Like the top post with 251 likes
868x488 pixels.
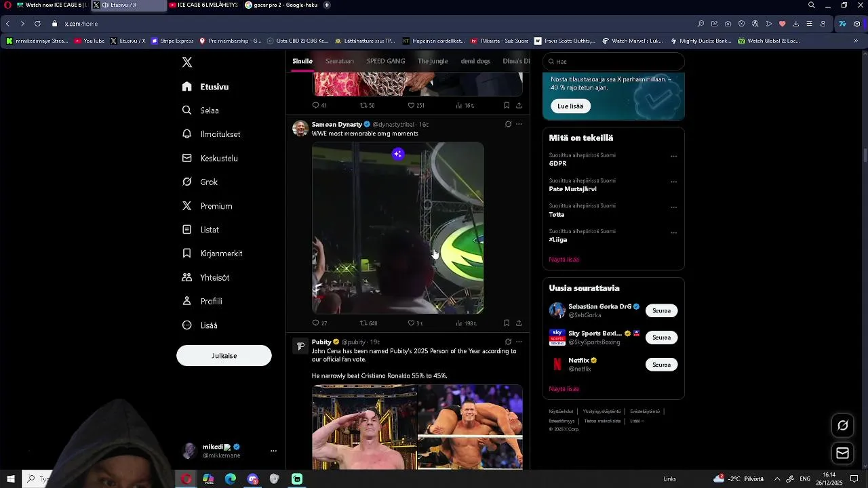[411, 105]
